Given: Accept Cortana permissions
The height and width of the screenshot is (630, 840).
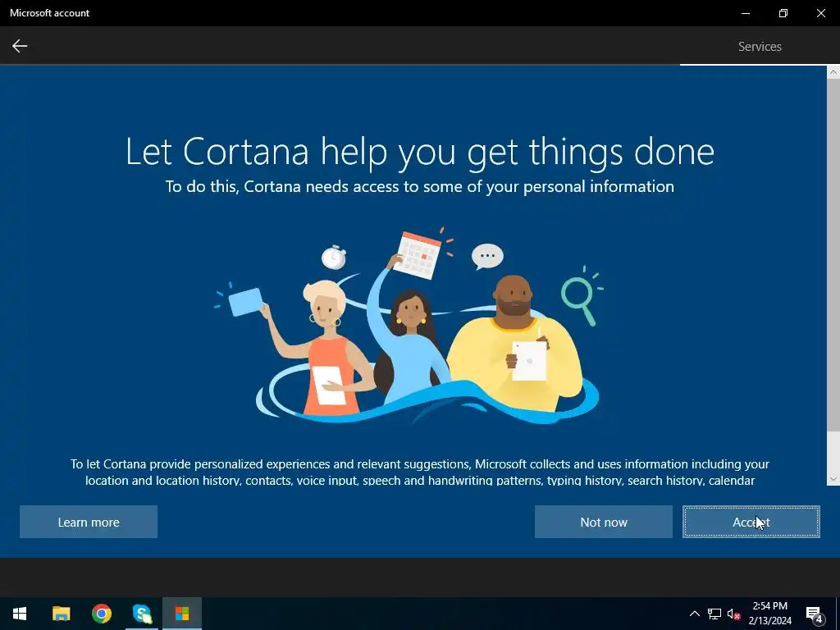Looking at the screenshot, I should [751, 522].
